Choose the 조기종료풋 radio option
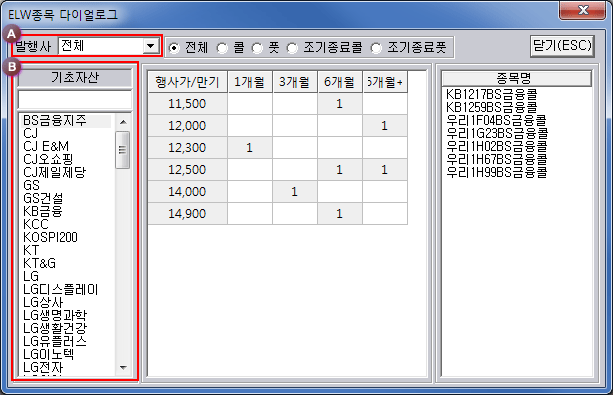This screenshot has height=395, width=613. click(x=376, y=48)
